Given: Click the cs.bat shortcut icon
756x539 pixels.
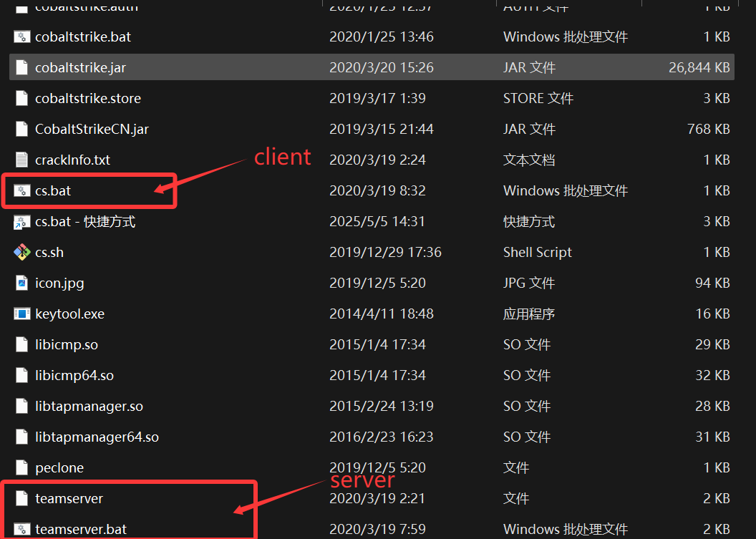Looking at the screenshot, I should click(x=21, y=222).
